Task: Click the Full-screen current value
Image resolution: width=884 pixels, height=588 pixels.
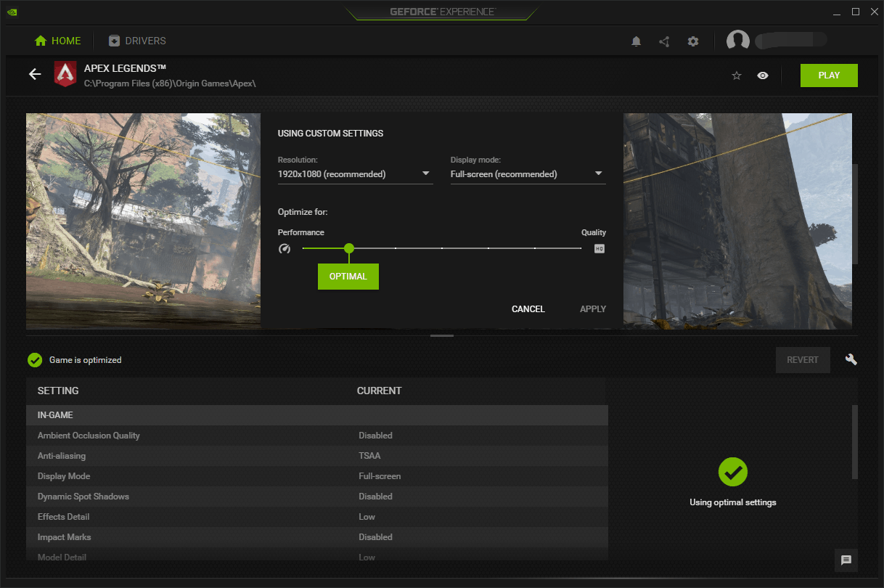Action: tap(380, 476)
